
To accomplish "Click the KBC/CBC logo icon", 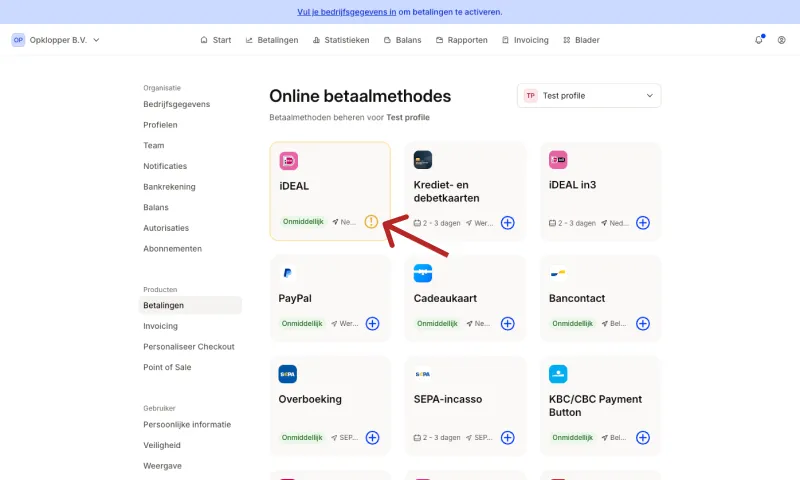I will [558, 374].
